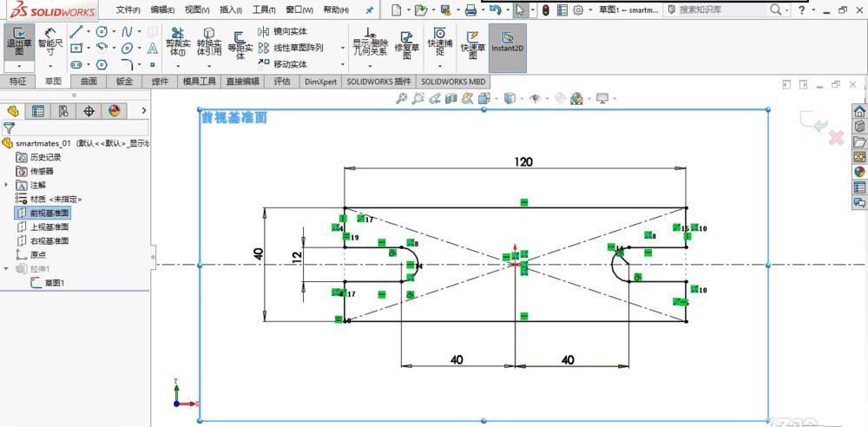Open the Repair Sketch (修复草图) tool
Screen dimensions: 868x427
405,42
